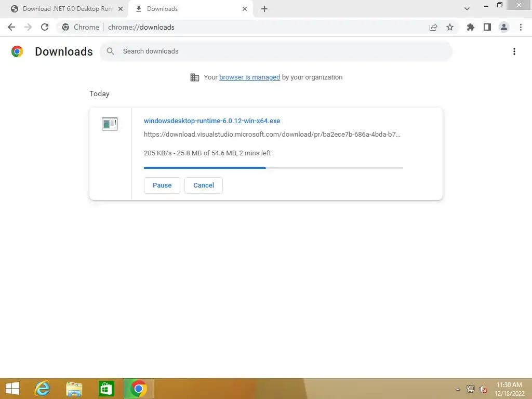The image size is (532, 399).
Task: Expand the tab search chevron
Action: tap(467, 9)
